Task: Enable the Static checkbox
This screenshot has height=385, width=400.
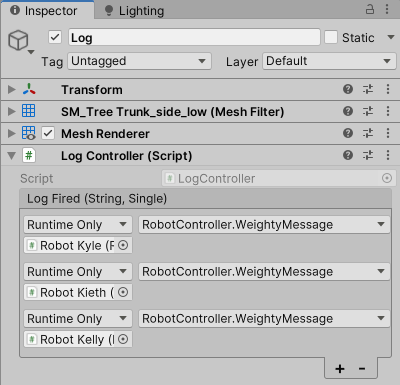Action: coord(331,37)
